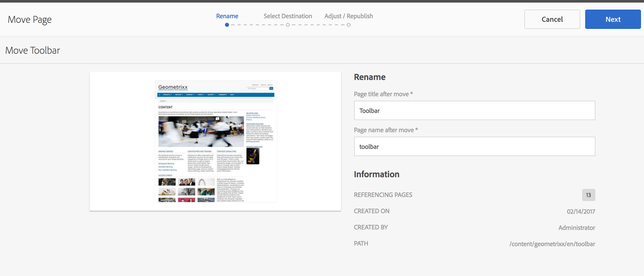
Task: Click the Select Destination step circle marker
Action: [x=288, y=25]
